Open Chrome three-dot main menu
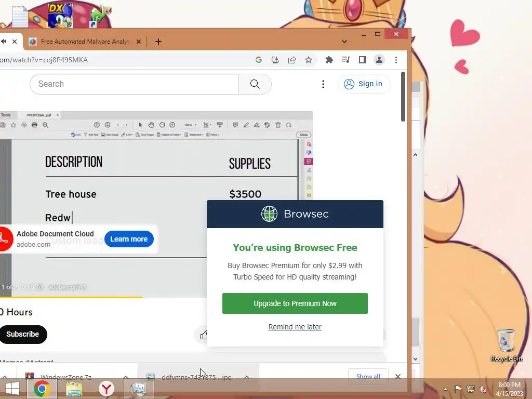The height and width of the screenshot is (399, 532). 396,60
